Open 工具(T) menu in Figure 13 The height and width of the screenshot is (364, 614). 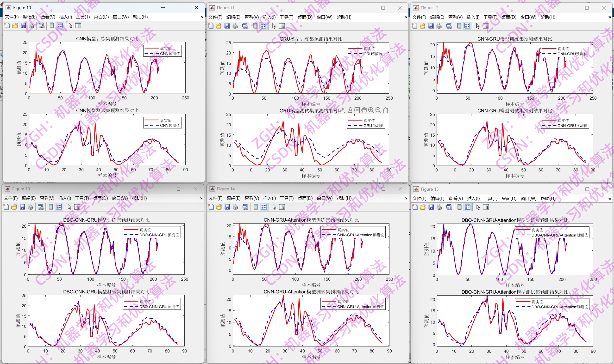point(82,198)
